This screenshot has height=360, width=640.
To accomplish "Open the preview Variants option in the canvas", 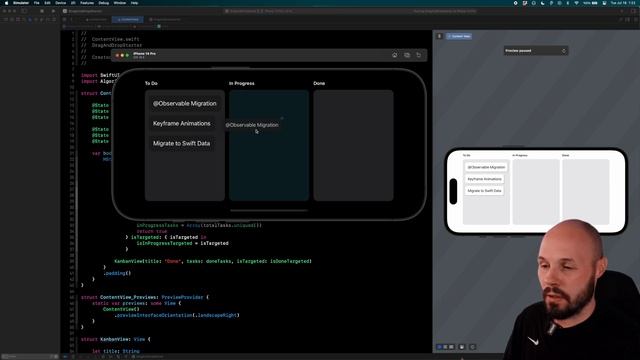I will (x=451, y=347).
